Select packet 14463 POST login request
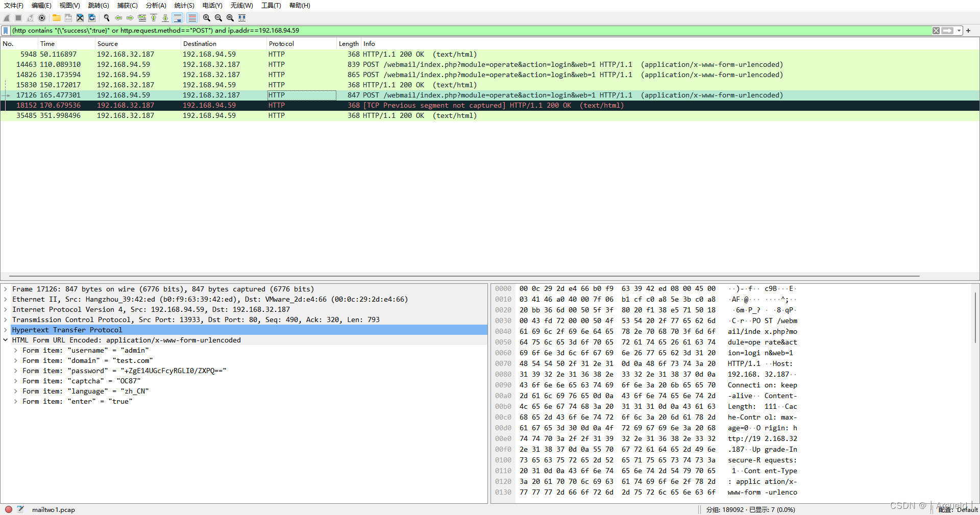The height and width of the screenshot is (515, 980). pyautogui.click(x=490, y=65)
